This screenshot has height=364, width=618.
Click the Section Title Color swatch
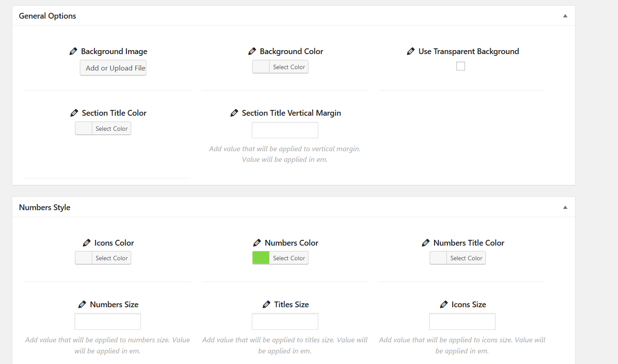(84, 129)
